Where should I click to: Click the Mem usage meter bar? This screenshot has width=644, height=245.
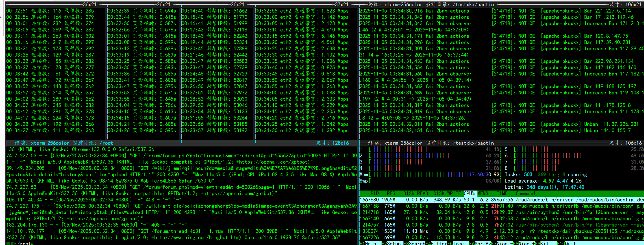coord(430,175)
